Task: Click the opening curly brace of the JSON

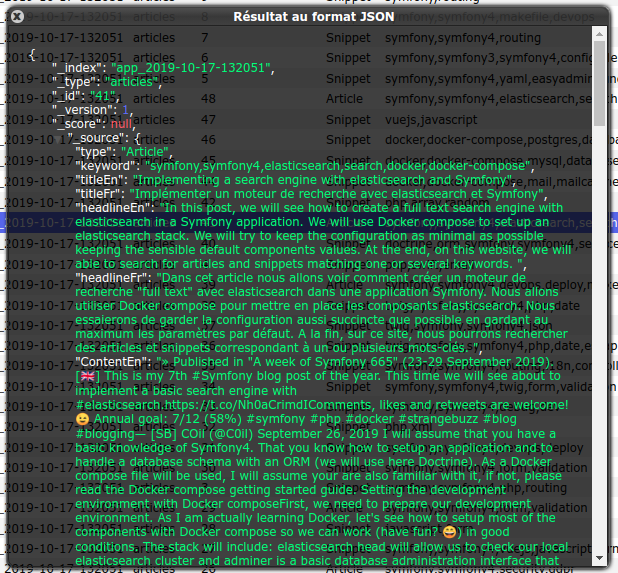Action: coord(32,54)
